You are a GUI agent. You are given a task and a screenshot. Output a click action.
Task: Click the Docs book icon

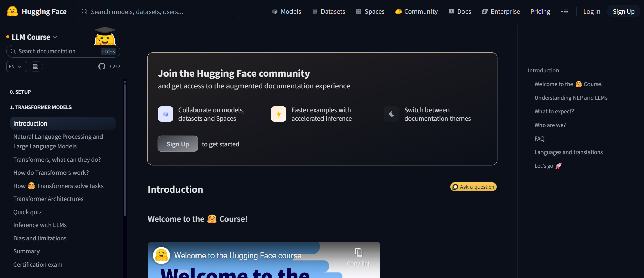tap(451, 12)
